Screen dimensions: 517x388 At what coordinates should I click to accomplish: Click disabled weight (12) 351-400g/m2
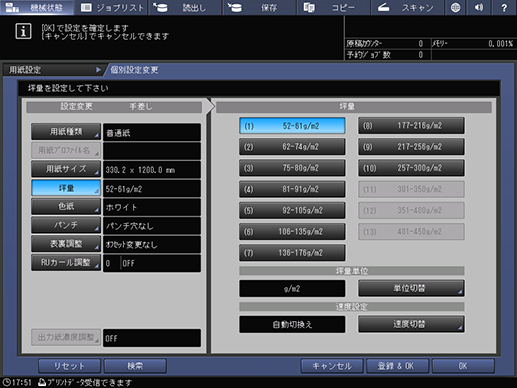(411, 210)
